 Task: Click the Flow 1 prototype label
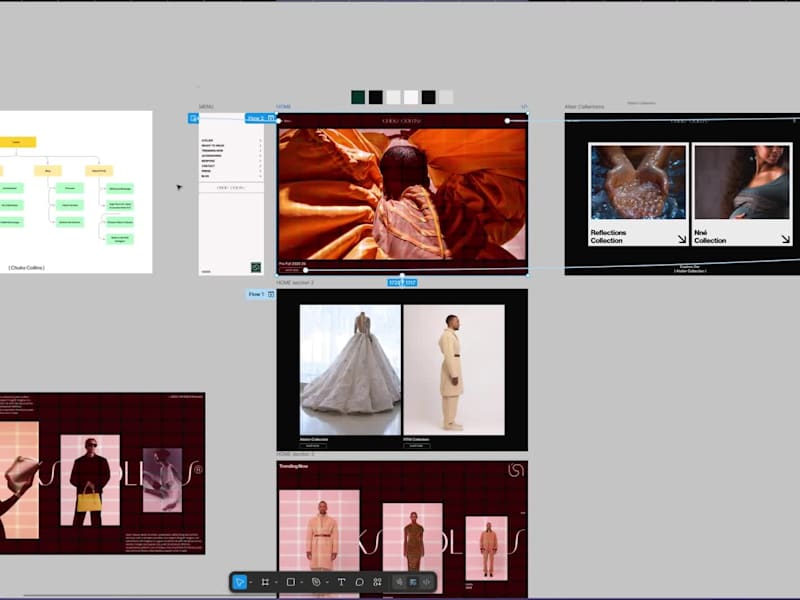(x=257, y=294)
